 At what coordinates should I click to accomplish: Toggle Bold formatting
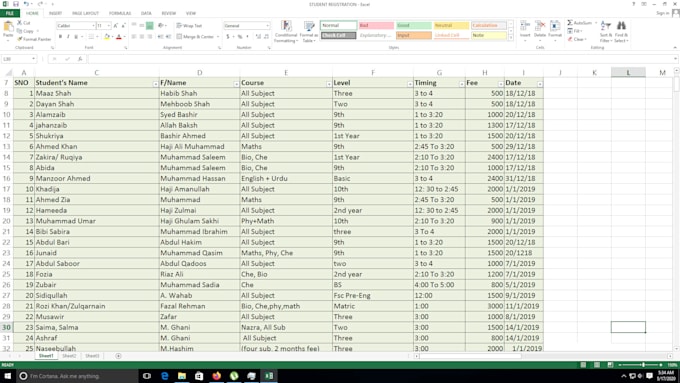(60, 37)
